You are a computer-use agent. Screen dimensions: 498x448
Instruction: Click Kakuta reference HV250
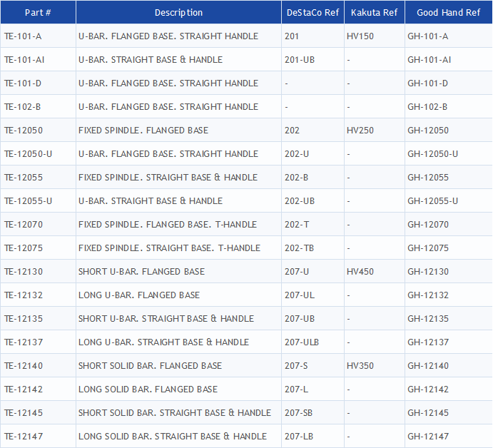click(x=360, y=130)
